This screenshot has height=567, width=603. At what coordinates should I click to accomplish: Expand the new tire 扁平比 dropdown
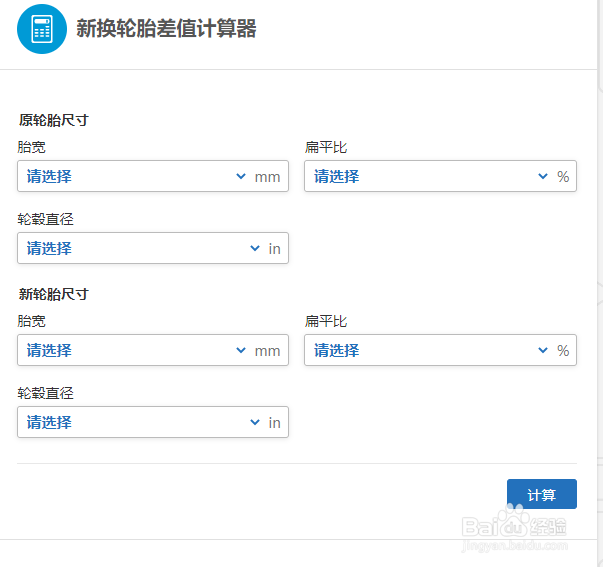point(440,350)
